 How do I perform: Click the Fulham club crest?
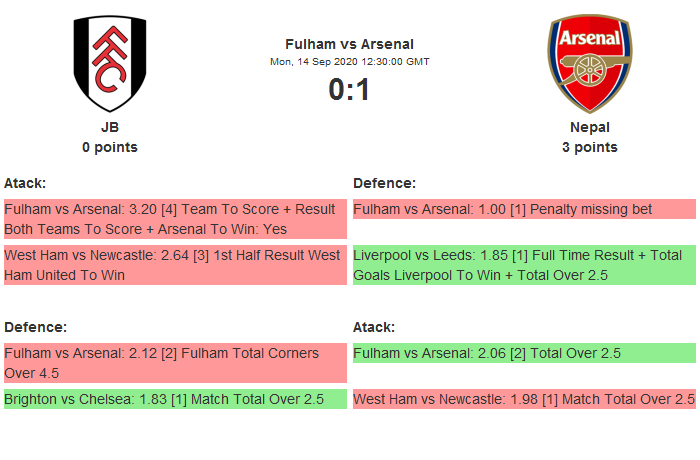110,63
